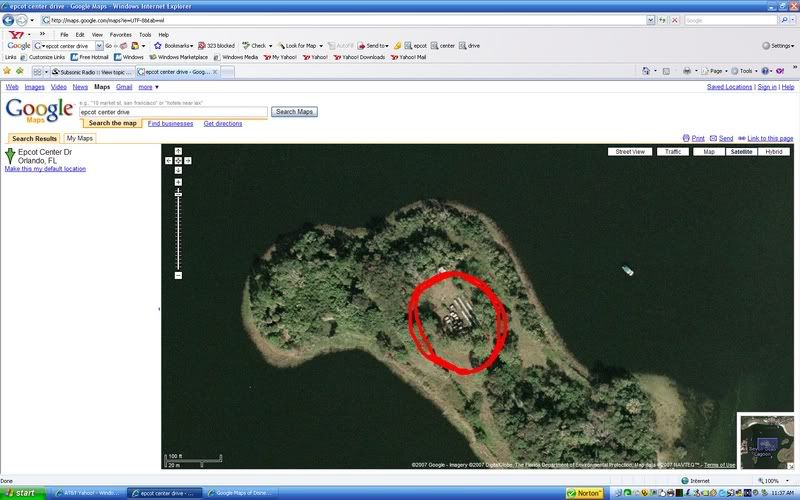Open the Favorites menu
The height and width of the screenshot is (500, 800).
(x=120, y=35)
